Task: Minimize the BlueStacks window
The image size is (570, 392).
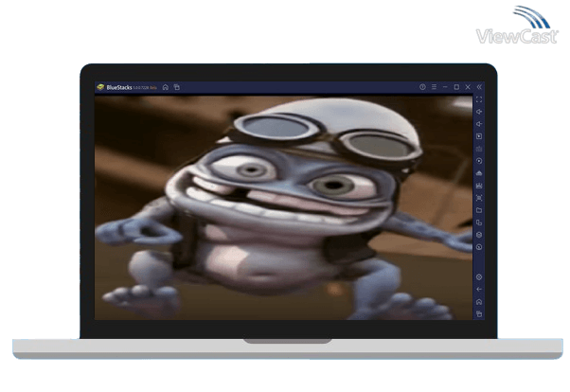Action: pyautogui.click(x=445, y=87)
